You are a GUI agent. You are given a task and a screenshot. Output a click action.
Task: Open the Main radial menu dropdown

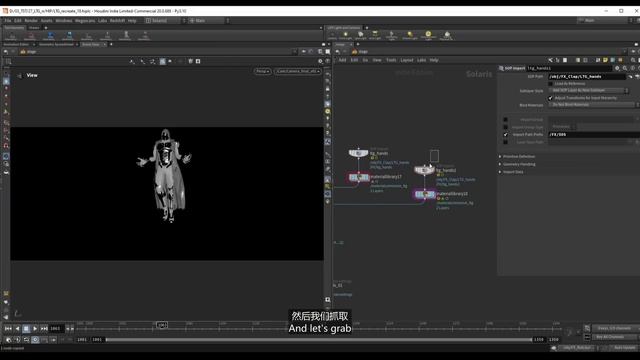point(208,20)
